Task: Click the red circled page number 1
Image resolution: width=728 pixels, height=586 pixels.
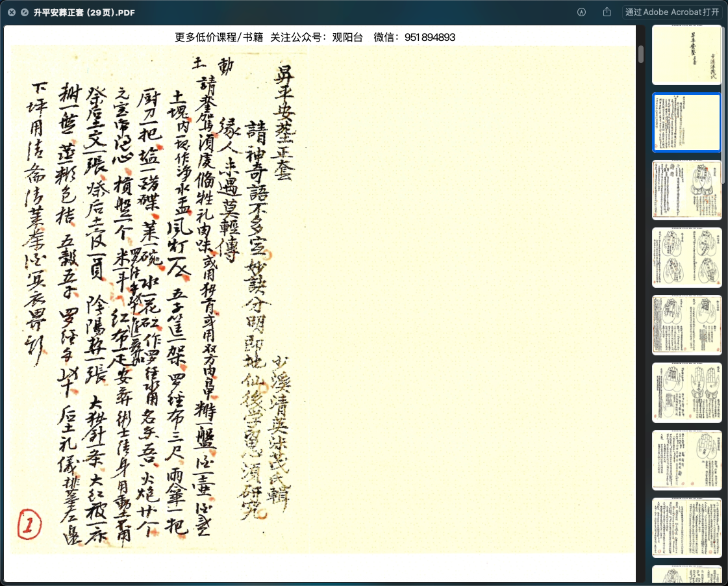Action: pyautogui.click(x=29, y=523)
